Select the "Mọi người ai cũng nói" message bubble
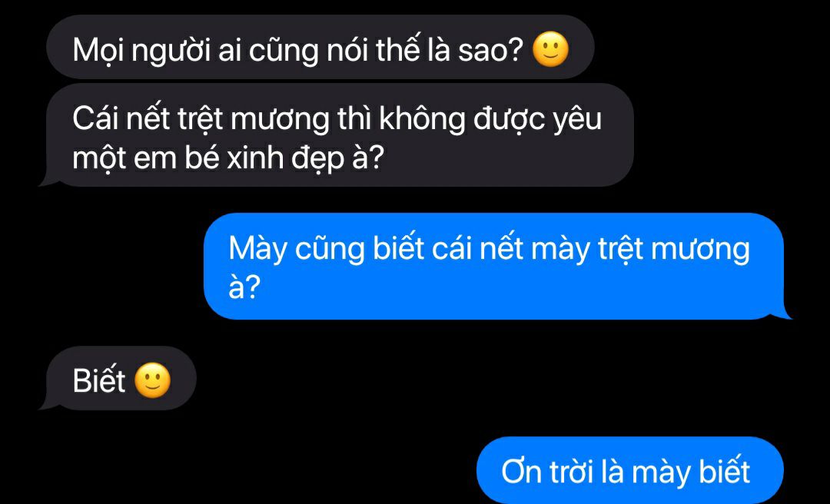830x504 pixels. [x=320, y=48]
